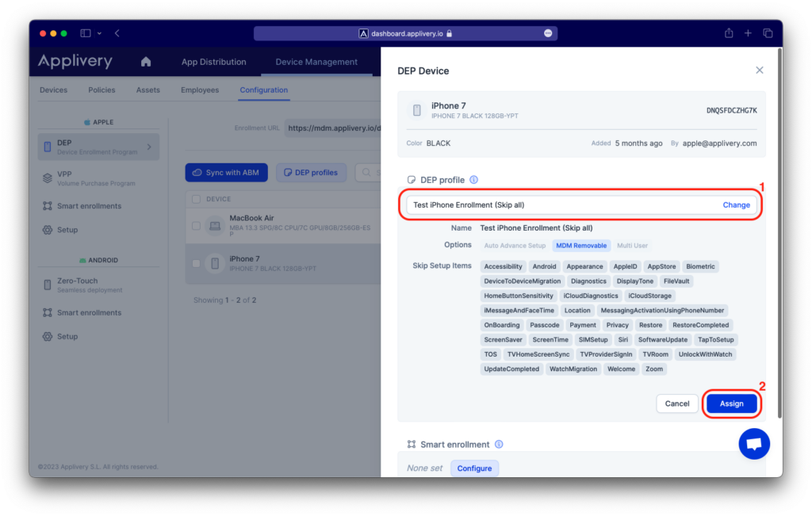Open Safari sidebar dropdown arrow
Screen dimensions: 812x516
99,33
